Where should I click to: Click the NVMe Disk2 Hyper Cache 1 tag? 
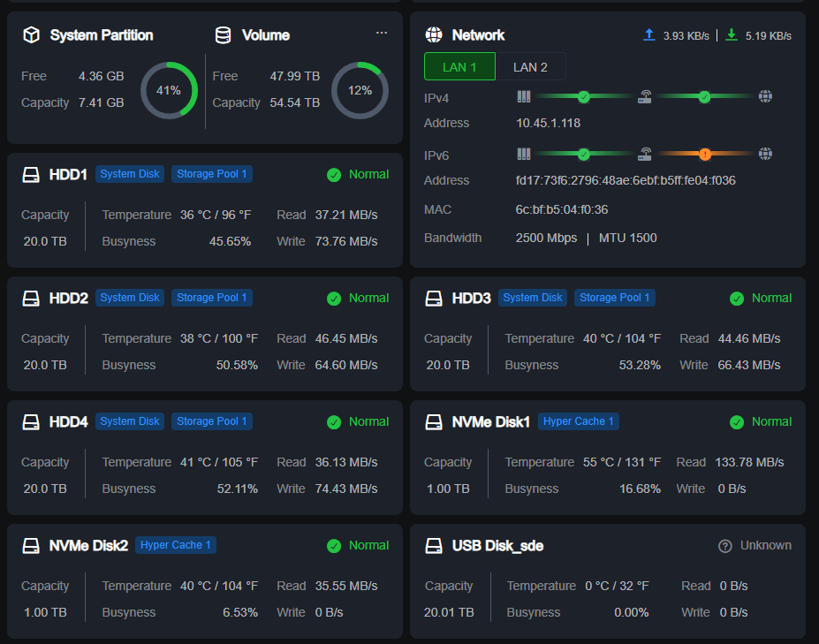click(x=176, y=545)
